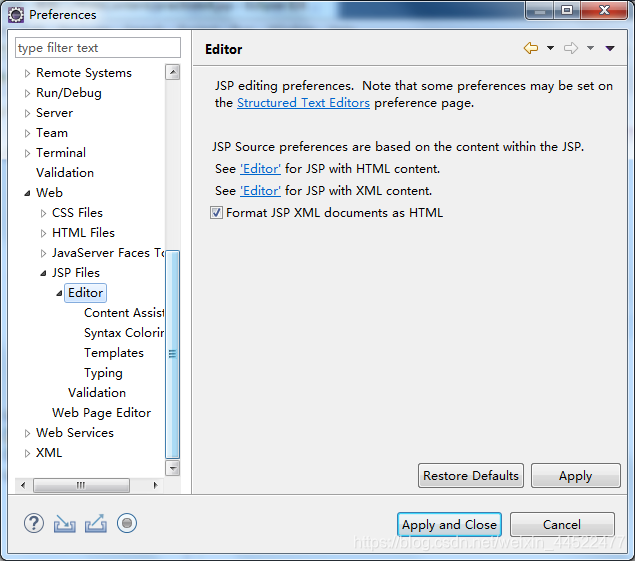
Task: Select the Content Assist tree item
Action: (x=124, y=313)
